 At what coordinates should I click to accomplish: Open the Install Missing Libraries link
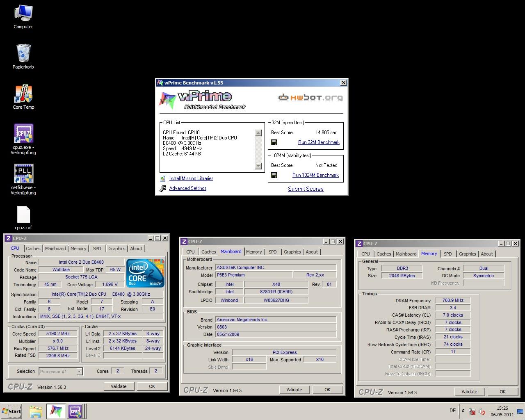coord(191,178)
